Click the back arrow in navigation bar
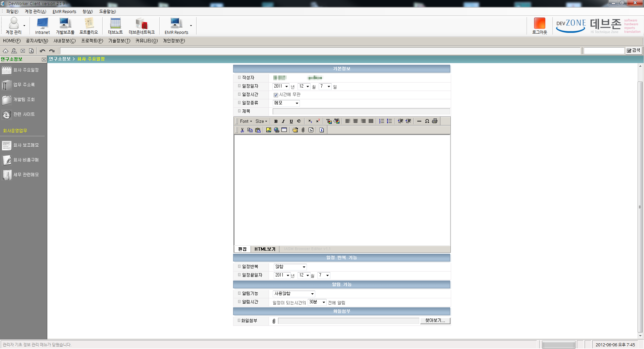The height and width of the screenshot is (349, 644). pyautogui.click(x=42, y=51)
